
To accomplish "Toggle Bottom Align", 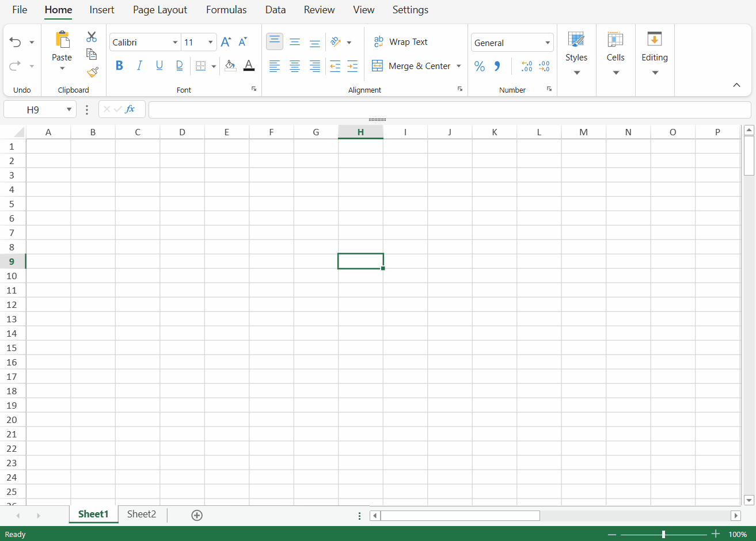I will click(315, 42).
